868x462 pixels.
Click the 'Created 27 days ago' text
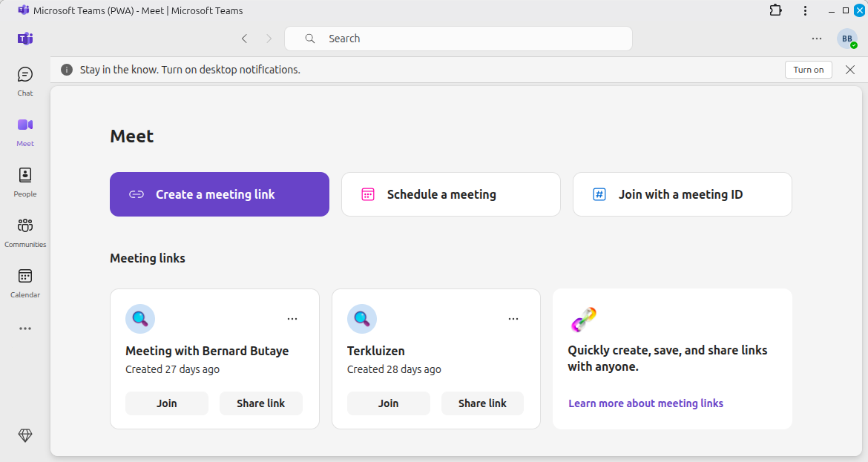(172, 369)
